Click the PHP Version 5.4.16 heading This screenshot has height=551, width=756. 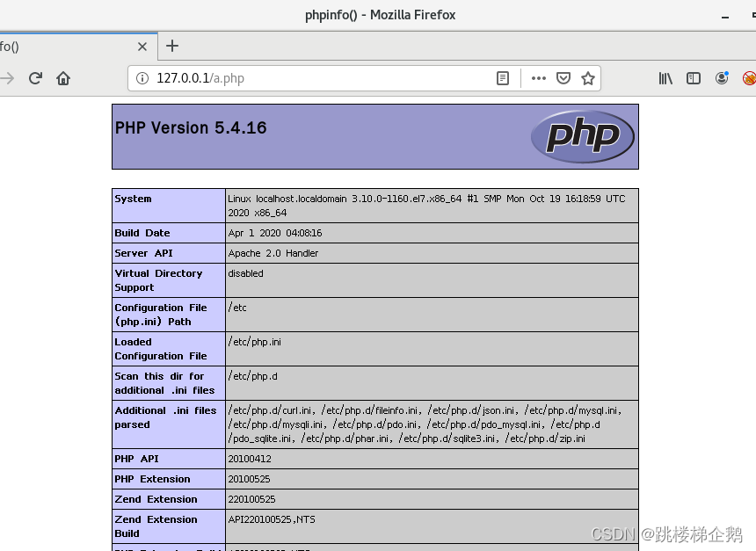191,127
